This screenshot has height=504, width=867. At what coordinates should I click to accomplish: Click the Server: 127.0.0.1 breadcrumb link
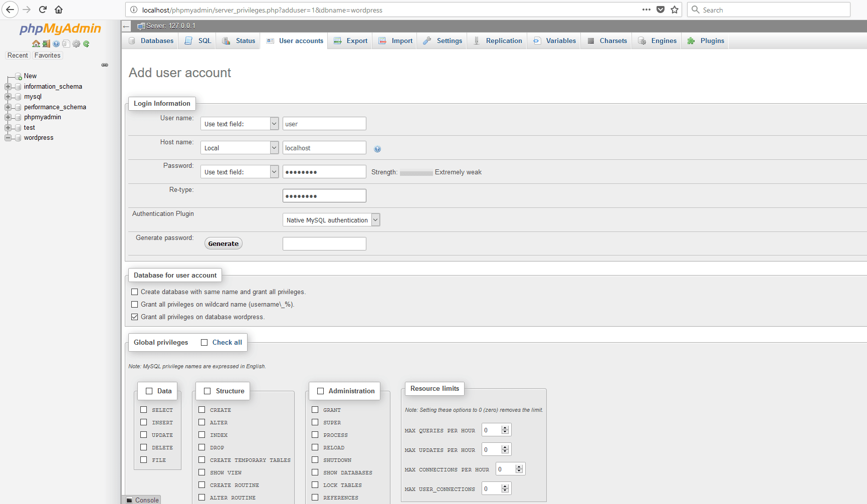(171, 26)
